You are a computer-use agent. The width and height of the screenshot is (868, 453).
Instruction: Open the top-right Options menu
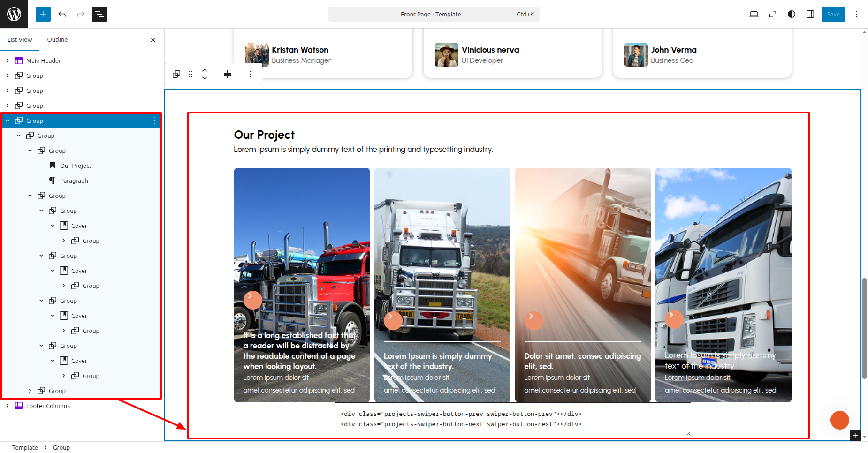(x=857, y=14)
